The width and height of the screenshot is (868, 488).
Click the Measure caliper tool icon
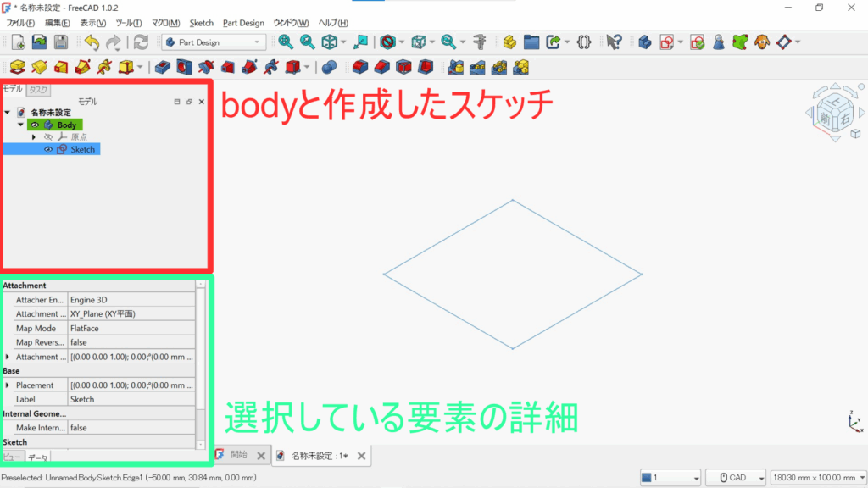coord(480,42)
